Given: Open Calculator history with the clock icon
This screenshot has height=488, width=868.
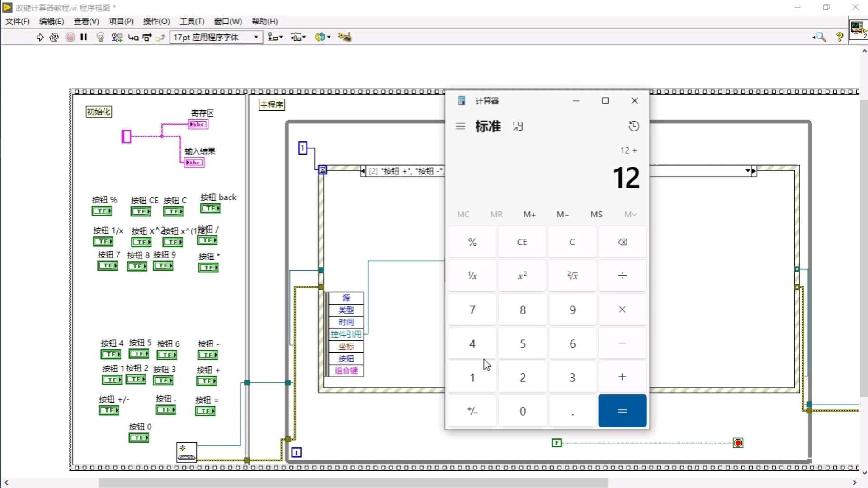Looking at the screenshot, I should (634, 126).
